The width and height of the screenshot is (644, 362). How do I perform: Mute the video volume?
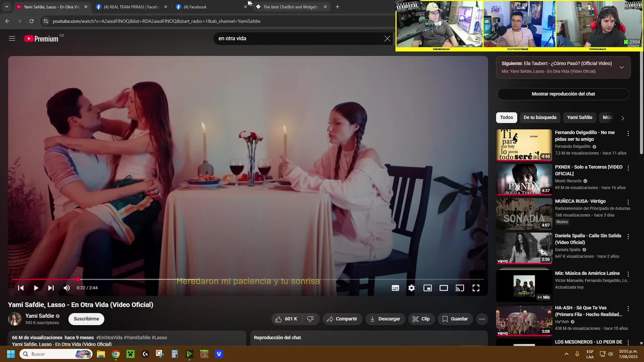click(x=66, y=288)
